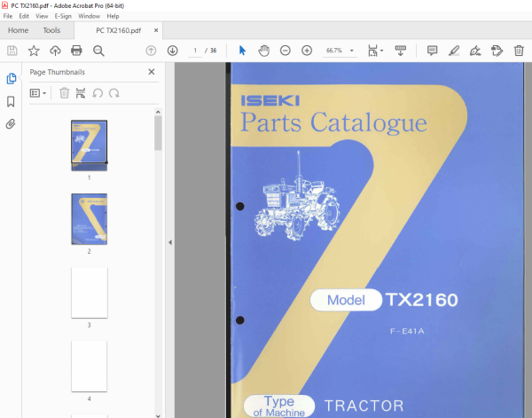The width and height of the screenshot is (532, 418).
Task: Select page 3 thumbnail
Action: (x=90, y=293)
